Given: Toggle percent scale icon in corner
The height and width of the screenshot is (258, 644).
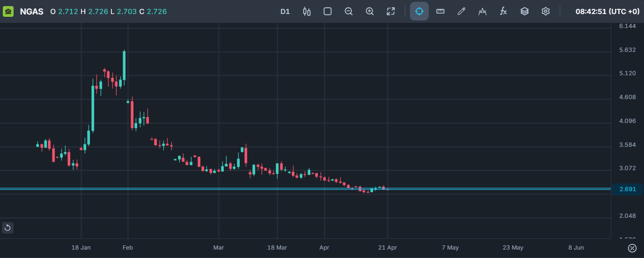Looking at the screenshot, I should point(632,248).
